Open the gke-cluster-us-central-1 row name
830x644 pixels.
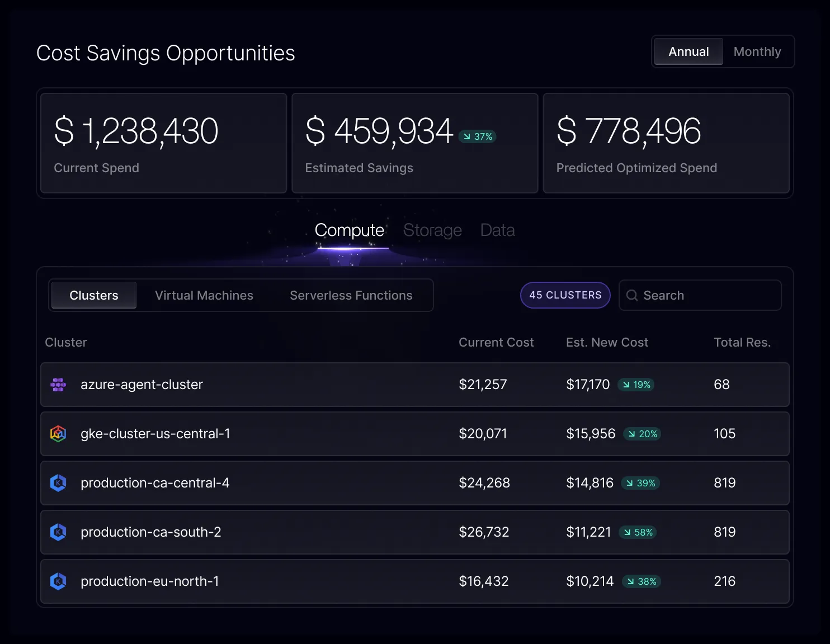[155, 434]
